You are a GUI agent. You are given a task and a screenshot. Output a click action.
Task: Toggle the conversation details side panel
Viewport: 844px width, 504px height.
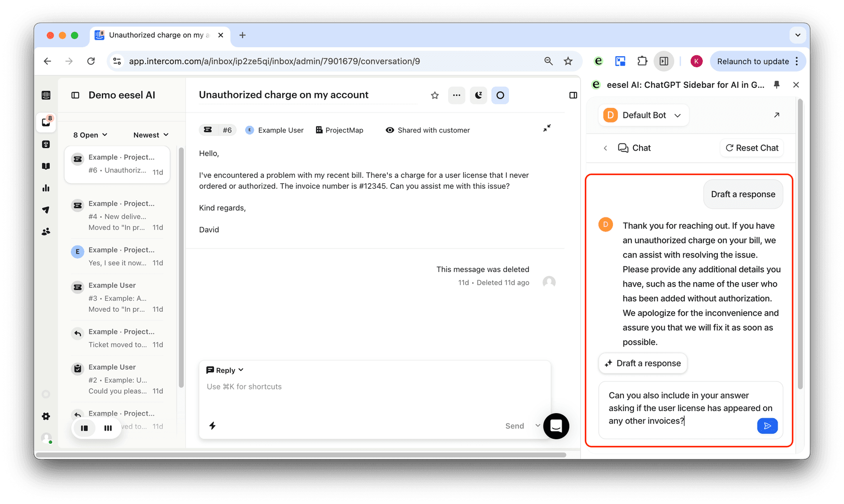pyautogui.click(x=573, y=95)
